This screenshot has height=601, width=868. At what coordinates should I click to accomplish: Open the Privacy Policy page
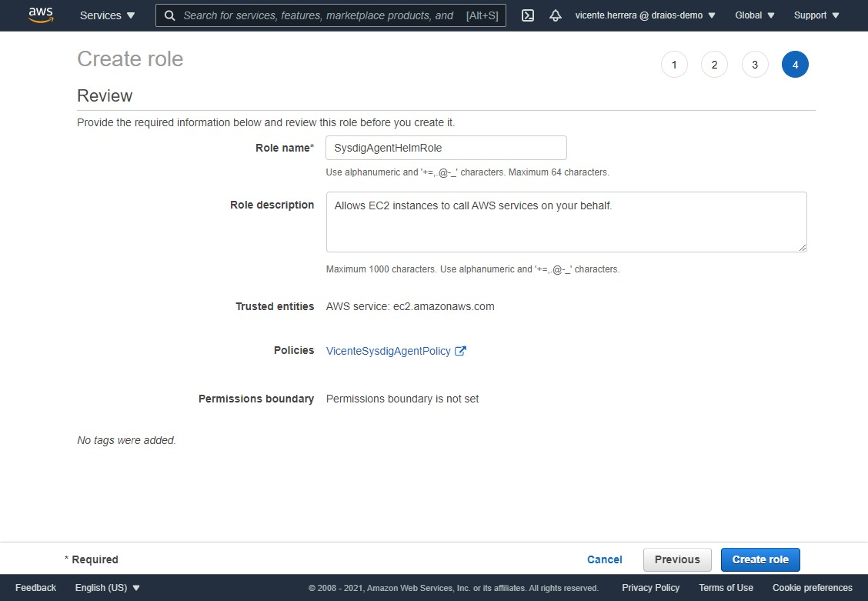pyautogui.click(x=650, y=587)
